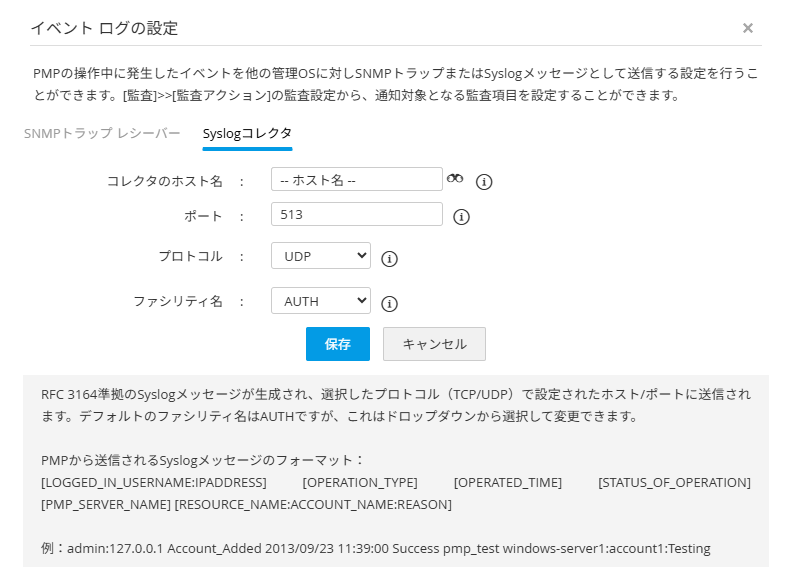The image size is (789, 581).
Task: Click the イベント ログの設定 dialog title
Action: [104, 28]
